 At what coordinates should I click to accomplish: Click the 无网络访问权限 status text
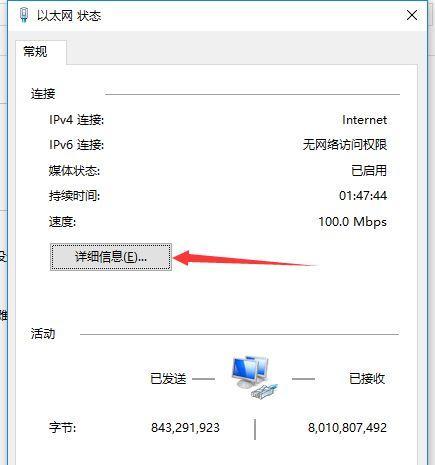click(x=345, y=145)
